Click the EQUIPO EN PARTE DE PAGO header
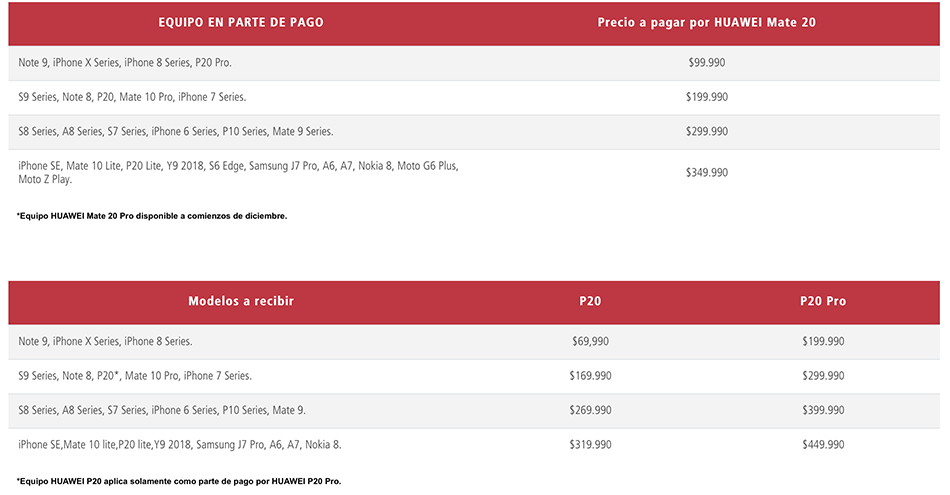950x495 pixels. click(241, 22)
